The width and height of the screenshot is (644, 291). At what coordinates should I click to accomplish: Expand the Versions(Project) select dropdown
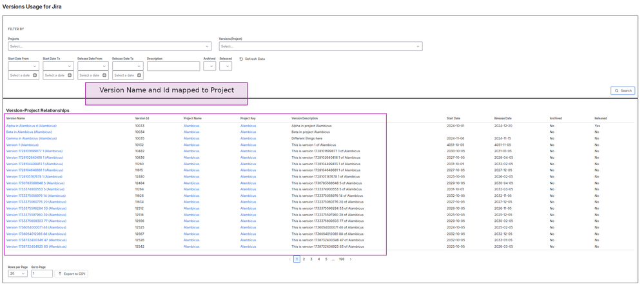(x=321, y=46)
